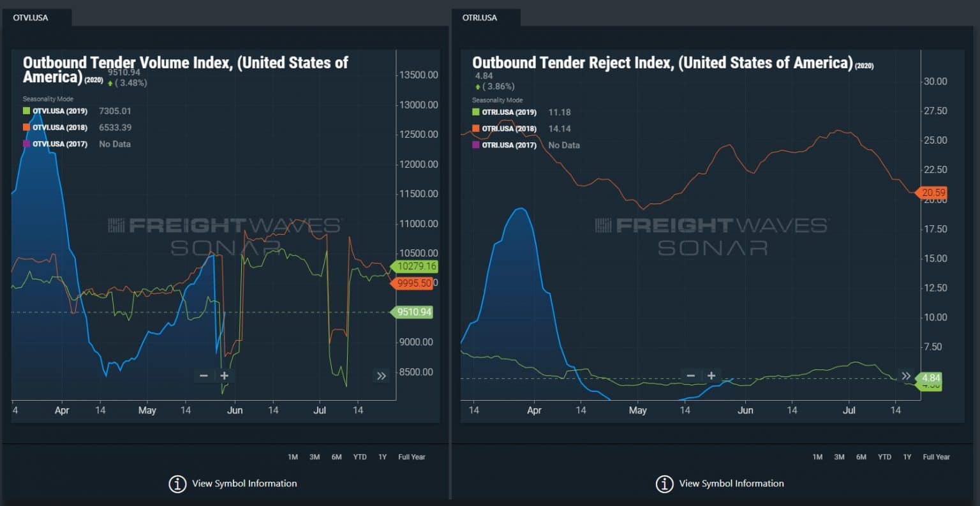Zoom out the Tender Reject chart
The image size is (980, 506).
[690, 376]
